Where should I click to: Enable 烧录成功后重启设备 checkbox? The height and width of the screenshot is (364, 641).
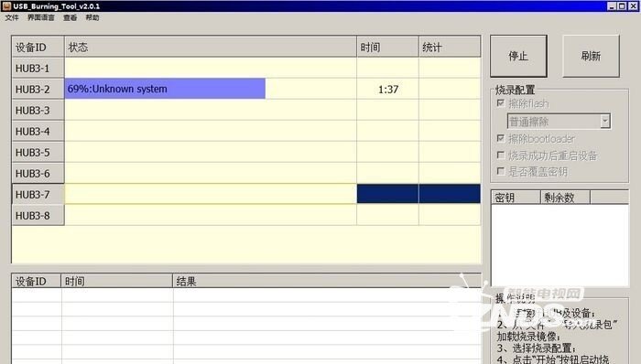[500, 155]
